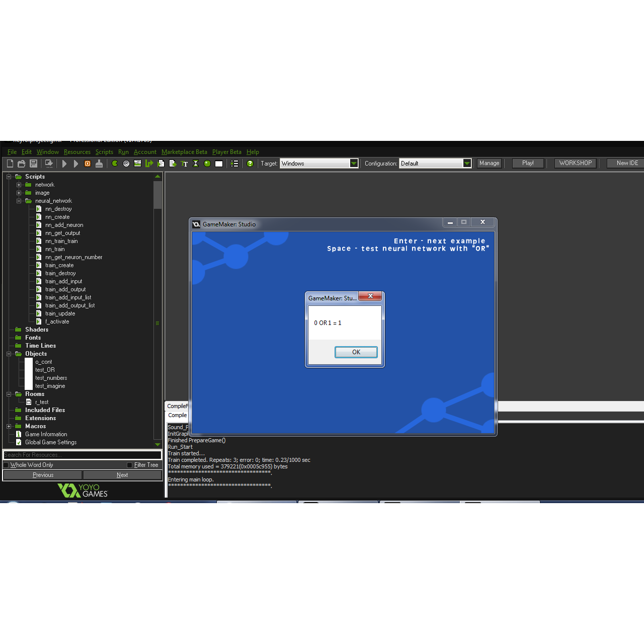644x644 pixels.
Task: Click the Save Project floppy disk icon
Action: pos(34,164)
